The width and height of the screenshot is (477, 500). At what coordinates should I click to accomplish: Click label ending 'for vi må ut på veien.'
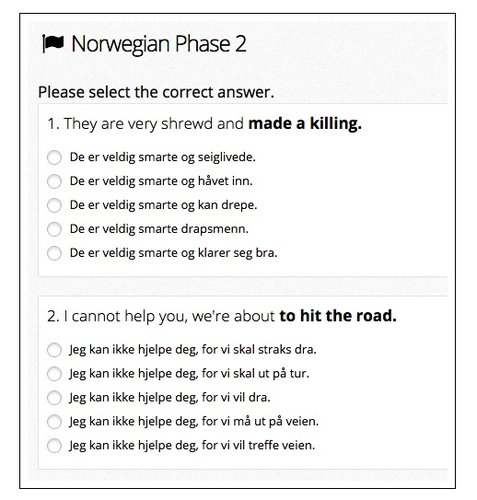pos(194,422)
